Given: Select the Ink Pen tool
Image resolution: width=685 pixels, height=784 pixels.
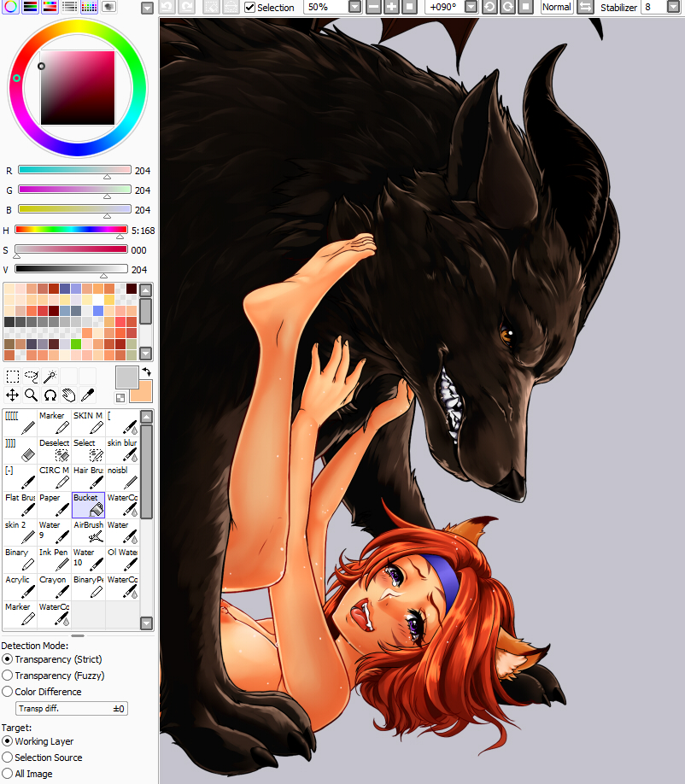Looking at the screenshot, I should 54,559.
